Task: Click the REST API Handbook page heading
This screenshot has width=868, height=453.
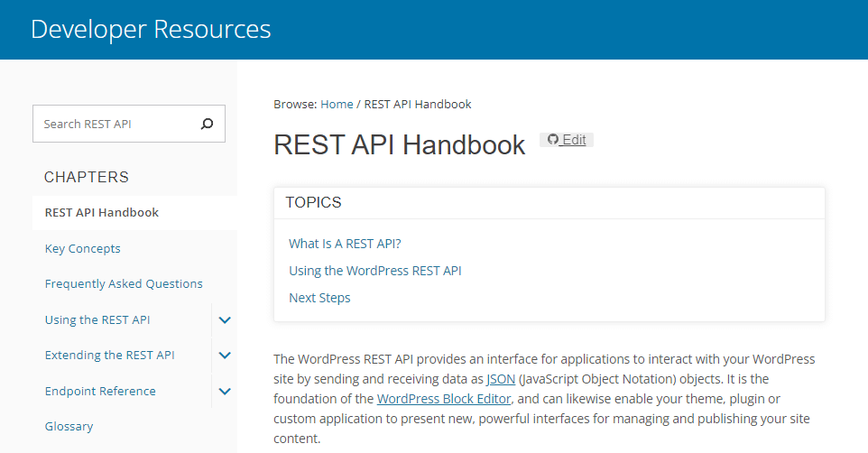Action: pos(399,145)
